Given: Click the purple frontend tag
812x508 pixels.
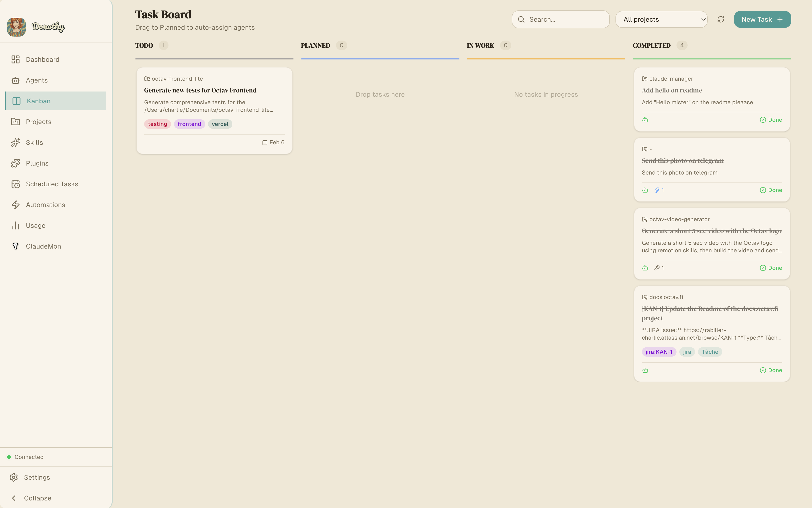Looking at the screenshot, I should click(189, 124).
